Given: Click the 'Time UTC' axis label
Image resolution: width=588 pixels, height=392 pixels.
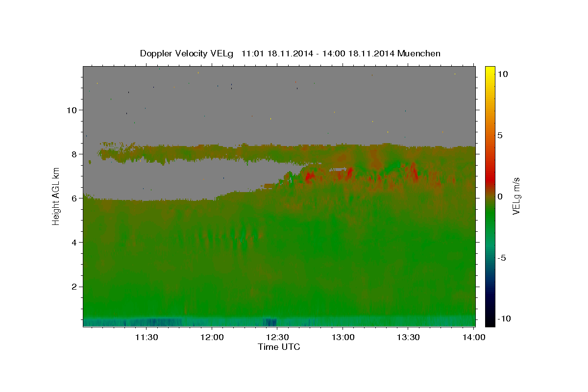Looking at the screenshot, I should 279,347.
